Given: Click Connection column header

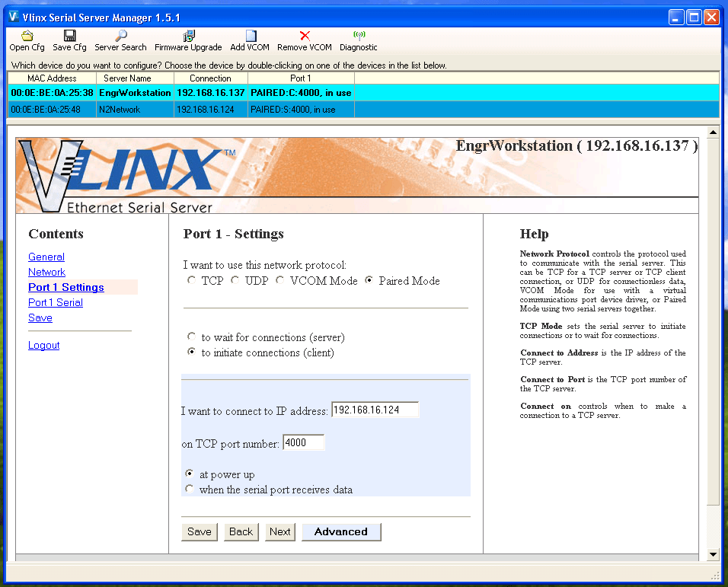Looking at the screenshot, I should 211,78.
